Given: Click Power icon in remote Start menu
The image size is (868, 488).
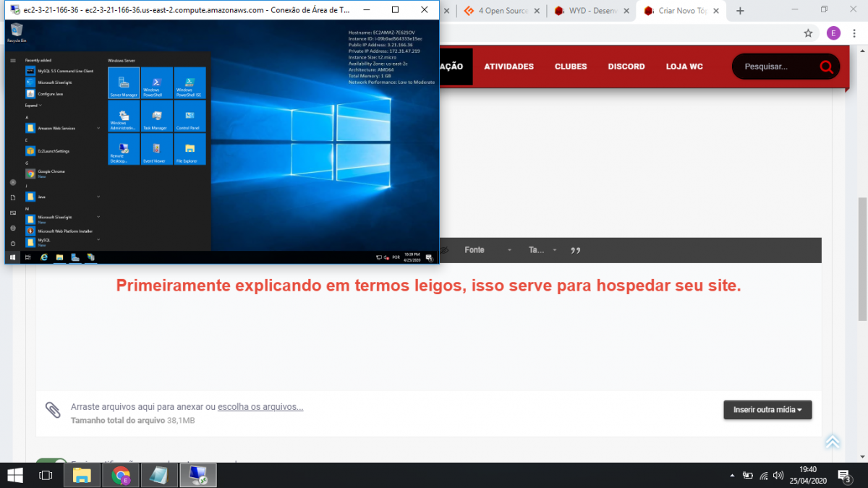Looking at the screenshot, I should click(x=13, y=243).
